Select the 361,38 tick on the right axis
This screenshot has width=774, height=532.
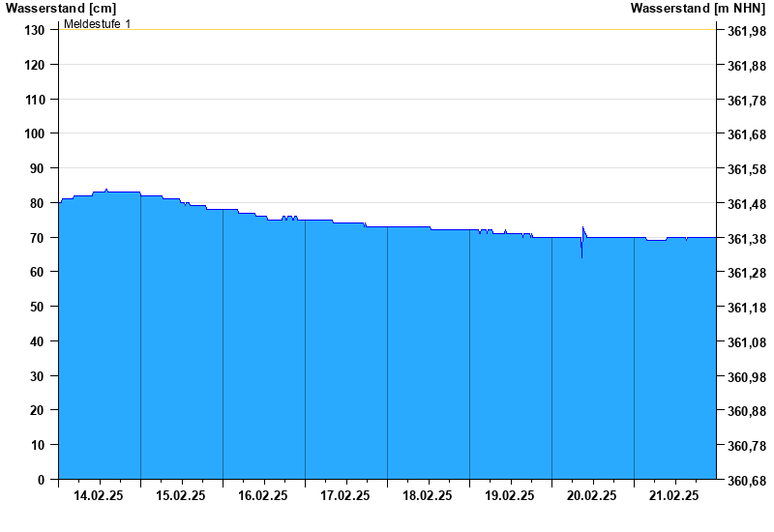pyautogui.click(x=746, y=239)
